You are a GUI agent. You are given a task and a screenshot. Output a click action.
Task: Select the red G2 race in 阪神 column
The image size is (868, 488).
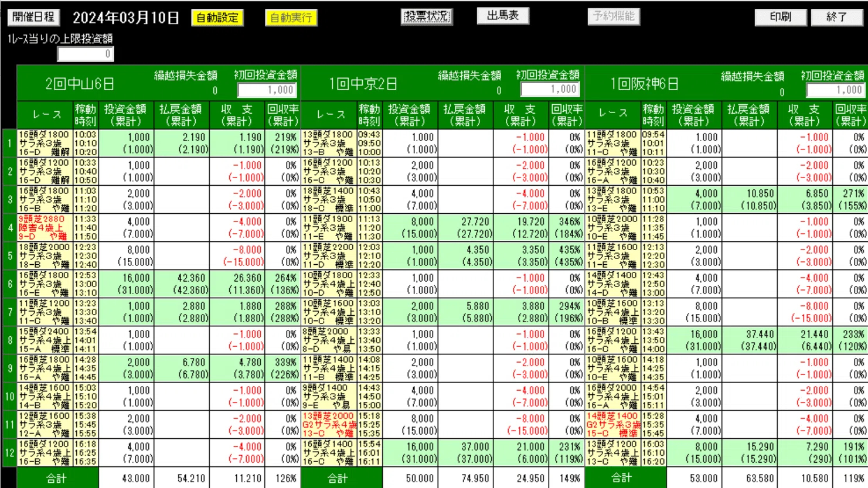point(613,424)
